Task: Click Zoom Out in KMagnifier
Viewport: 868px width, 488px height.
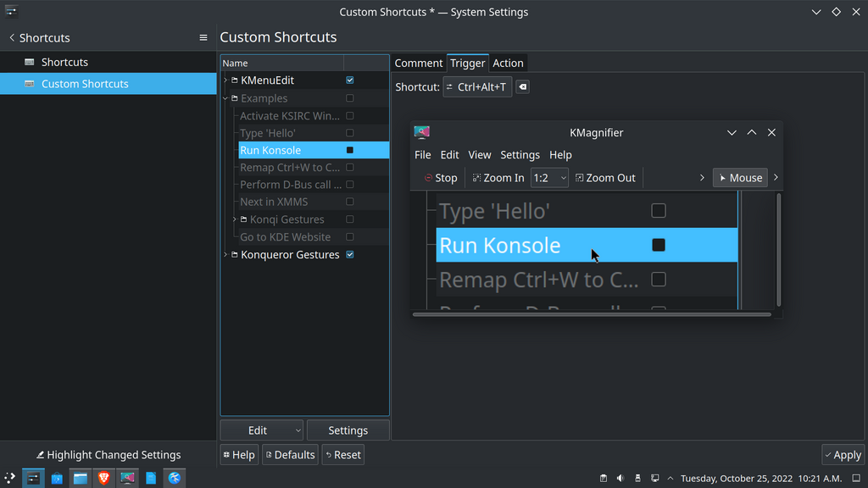Action: pyautogui.click(x=604, y=178)
